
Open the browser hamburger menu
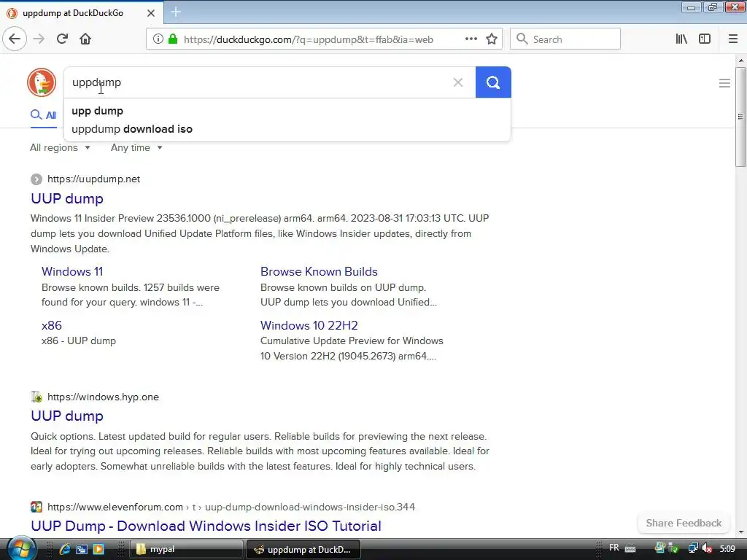pyautogui.click(x=733, y=39)
